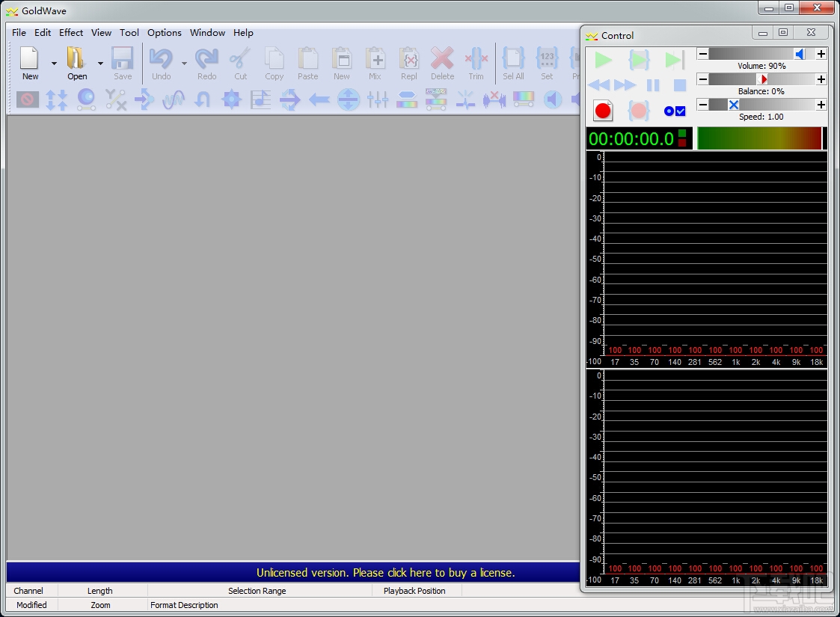Click the Balance slider red handle

tap(763, 79)
